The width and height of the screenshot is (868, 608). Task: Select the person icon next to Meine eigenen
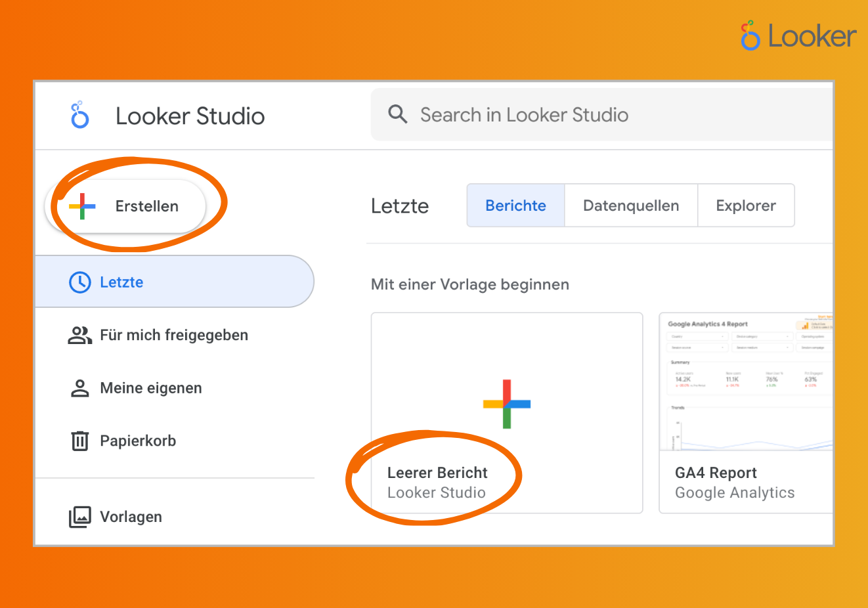tap(79, 388)
